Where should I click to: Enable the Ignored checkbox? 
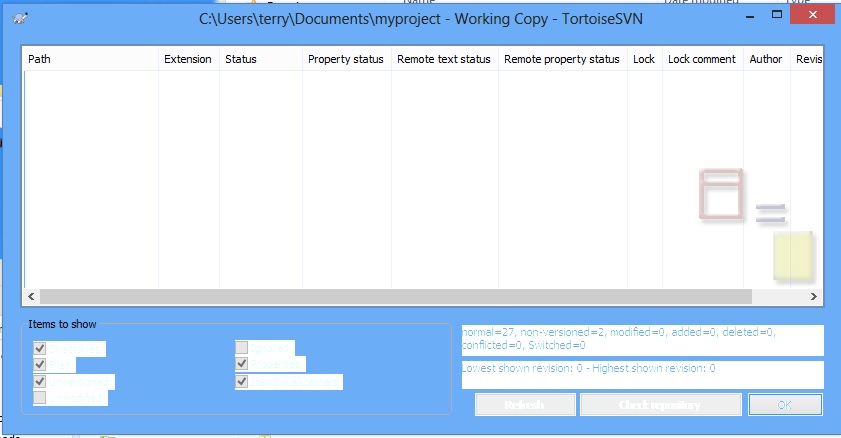[x=241, y=347]
